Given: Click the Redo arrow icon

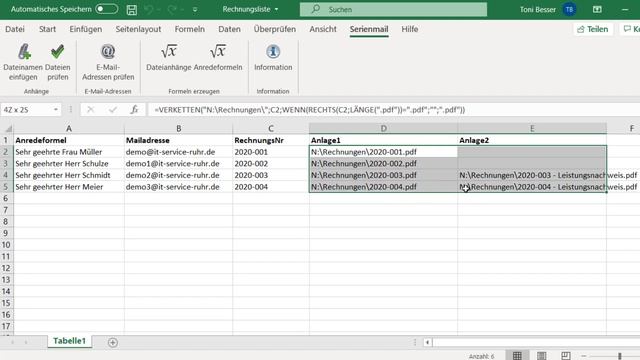Looking at the screenshot, I should pyautogui.click(x=172, y=9).
